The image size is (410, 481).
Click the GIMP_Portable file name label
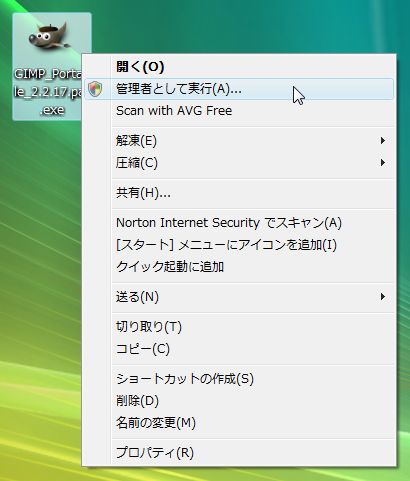point(48,92)
